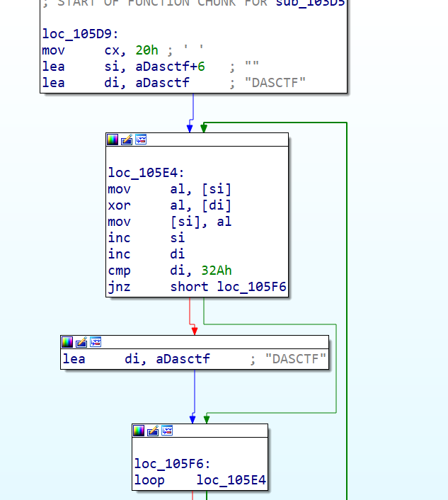The image size is (448, 500).
Task: Click pencil icon of loc_105F6 node
Action: point(153,431)
